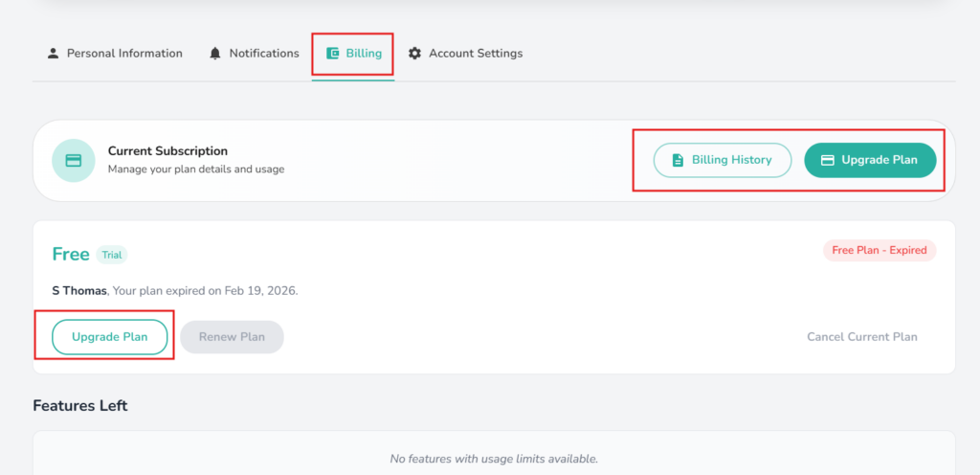This screenshot has width=980, height=475.
Task: Click the round credit card subscription icon
Action: [74, 161]
